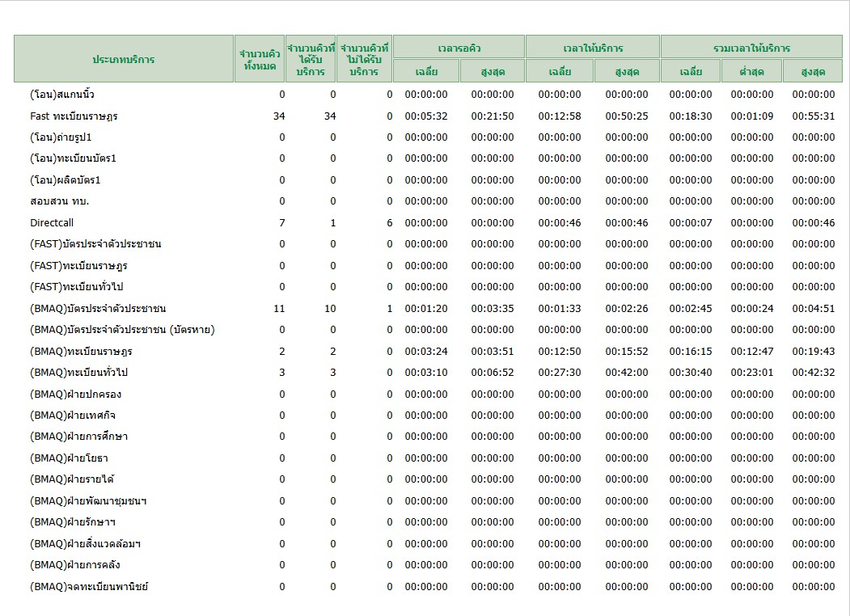Click the 00:03:35 maximum wait time cell

coord(493,308)
